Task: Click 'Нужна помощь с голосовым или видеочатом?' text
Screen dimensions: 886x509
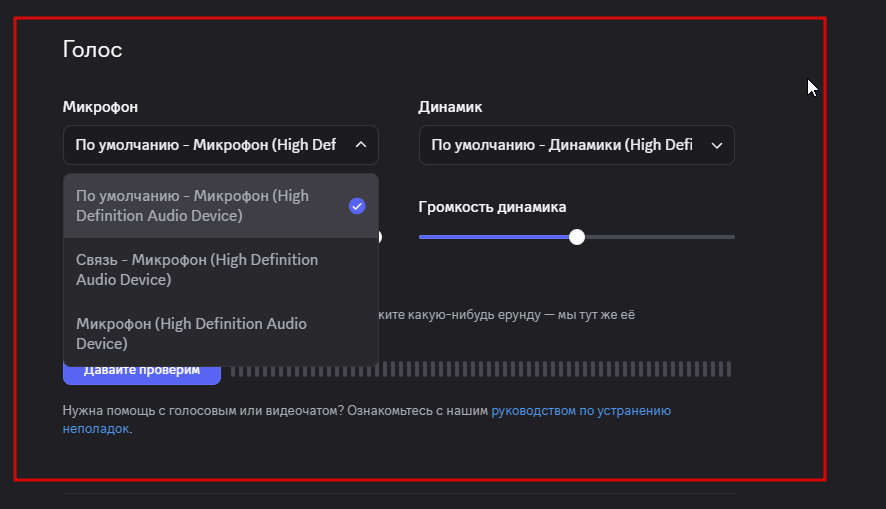Action: 203,411
